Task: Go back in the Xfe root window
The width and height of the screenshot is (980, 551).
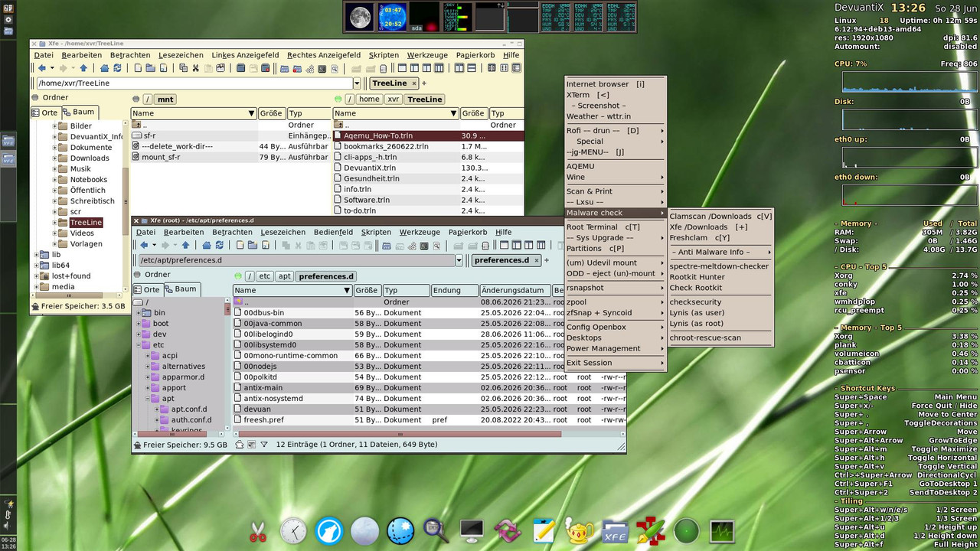Action: tap(143, 245)
